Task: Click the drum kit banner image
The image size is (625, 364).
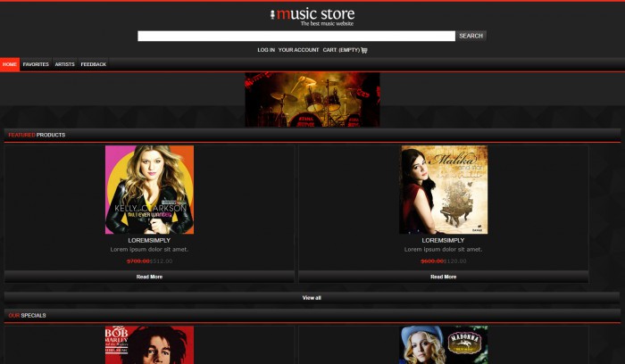Action: click(x=312, y=100)
